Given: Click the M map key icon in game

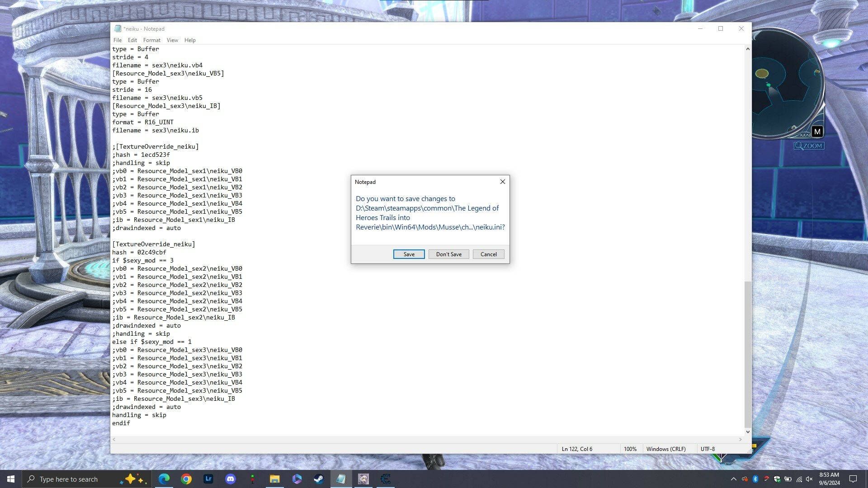Looking at the screenshot, I should click(817, 131).
